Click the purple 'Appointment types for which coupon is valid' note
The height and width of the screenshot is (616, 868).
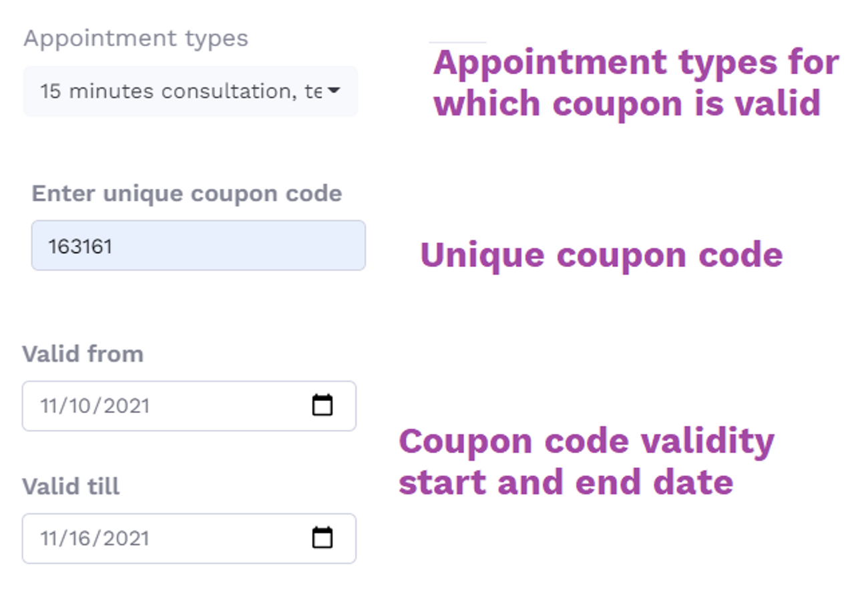(x=636, y=83)
